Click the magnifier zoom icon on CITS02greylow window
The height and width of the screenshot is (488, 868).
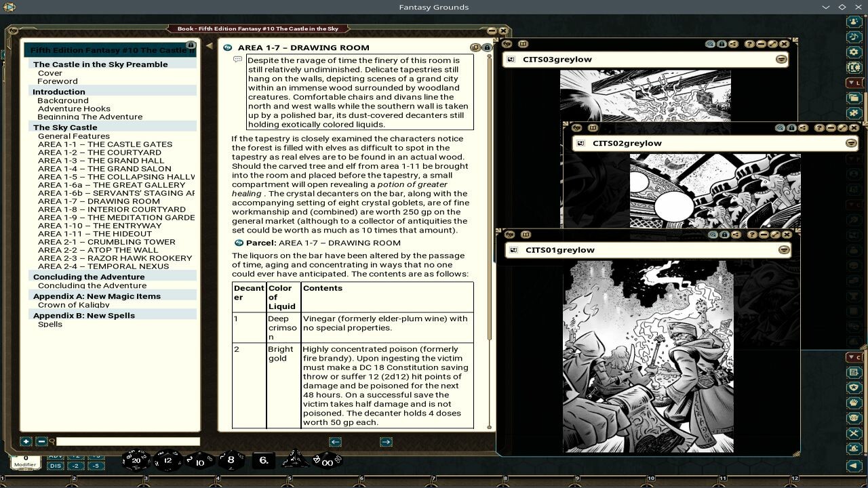(780, 128)
